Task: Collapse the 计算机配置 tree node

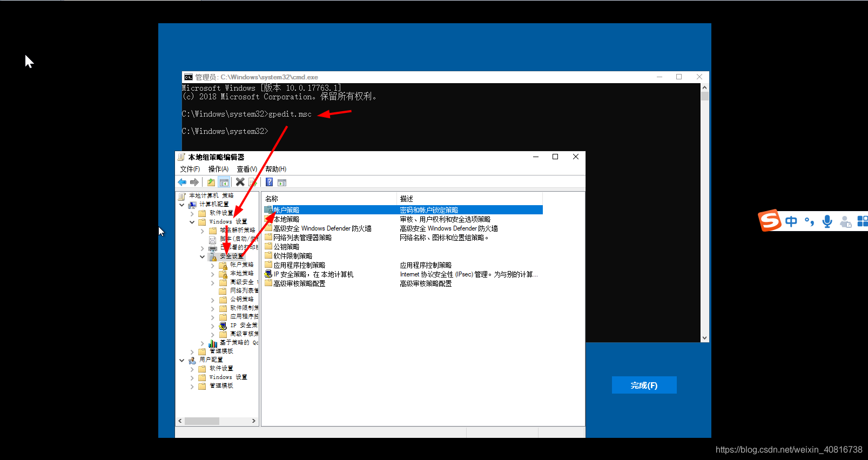Action: (182, 205)
